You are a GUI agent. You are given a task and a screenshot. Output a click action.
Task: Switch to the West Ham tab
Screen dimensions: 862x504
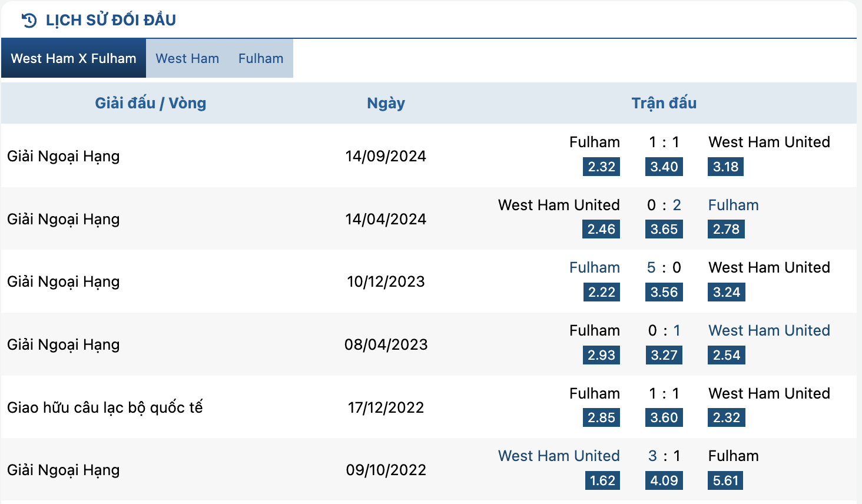pos(187,58)
